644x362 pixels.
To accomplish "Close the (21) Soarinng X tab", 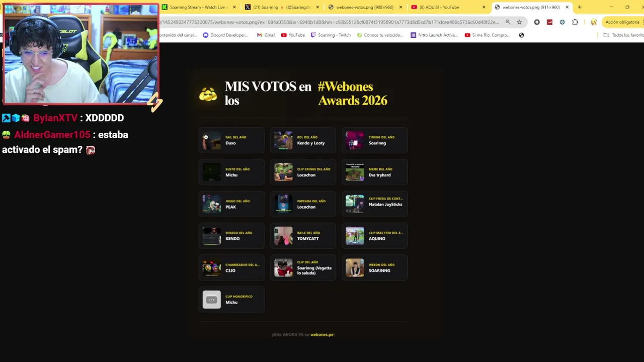I will pyautogui.click(x=317, y=7).
